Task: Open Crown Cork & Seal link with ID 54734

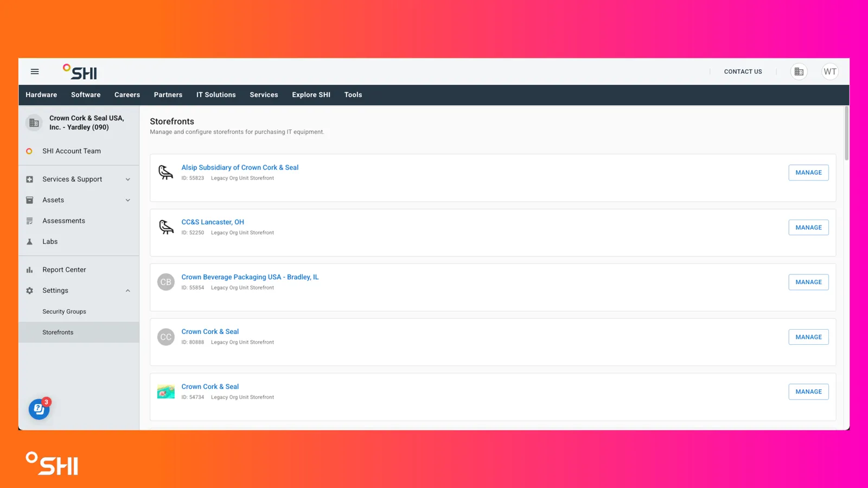Action: (x=210, y=387)
